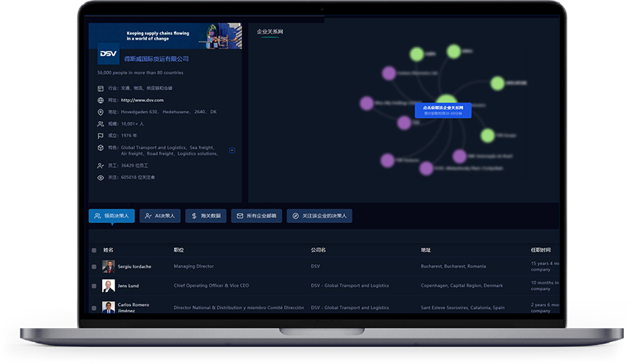Image resolution: width=634 pixels, height=364 pixels.
Task: Click Copenhagen, Capital Region, Denmark cell
Action: point(462,285)
